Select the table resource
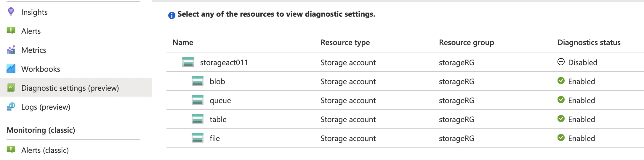Image resolution: width=644 pixels, height=160 pixels. [x=218, y=119]
